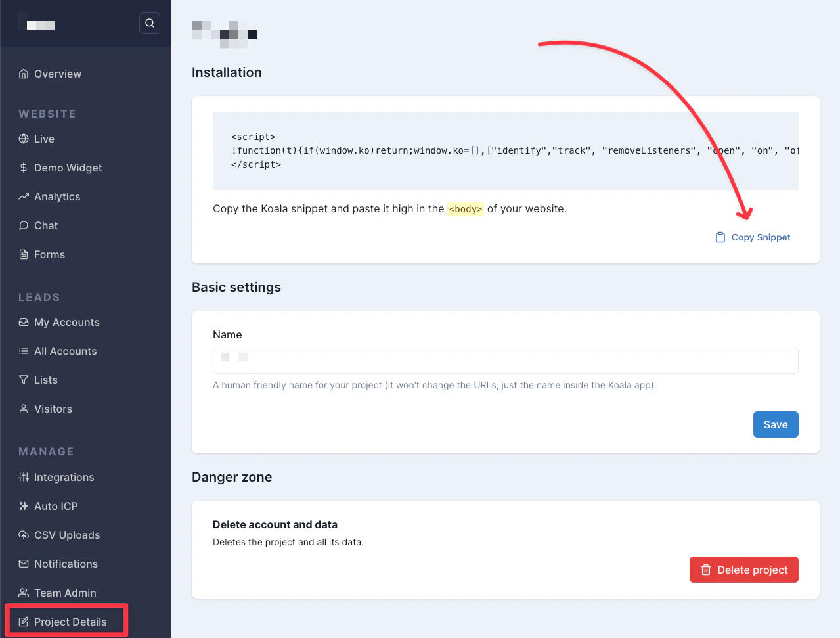This screenshot has height=638, width=840.
Task: Click the All Accounts list icon
Action: point(24,351)
